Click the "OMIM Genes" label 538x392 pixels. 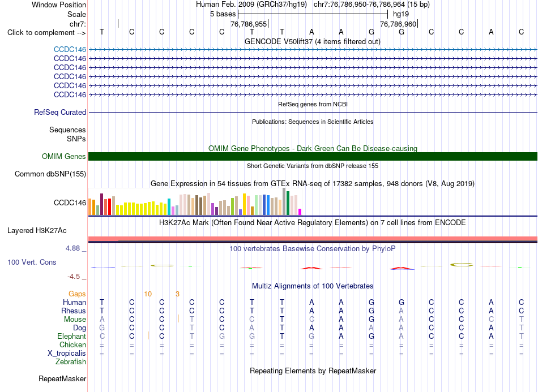[63, 156]
